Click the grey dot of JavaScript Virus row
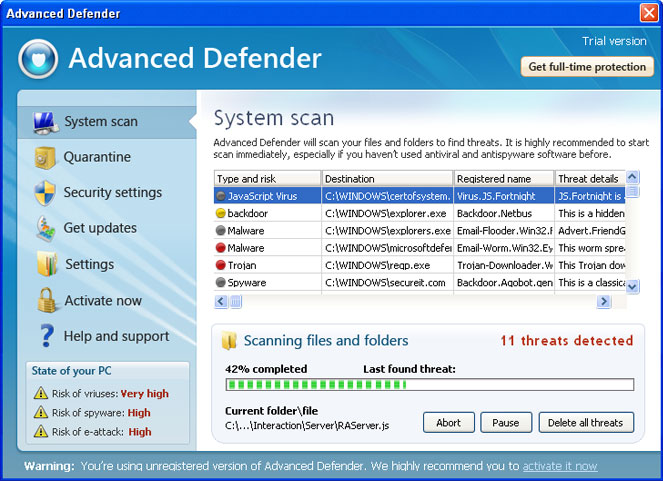This screenshot has height=481, width=663. pyautogui.click(x=220, y=196)
